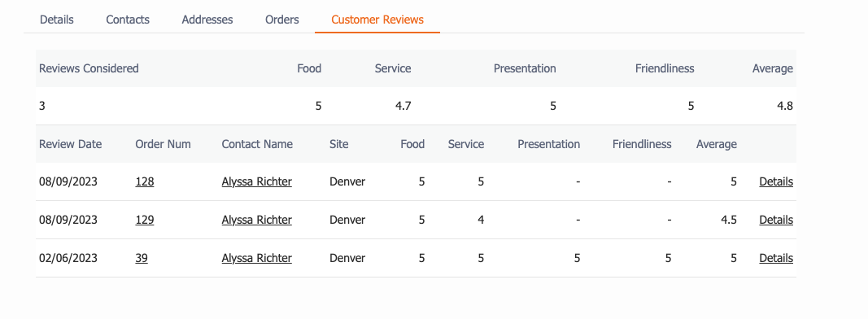Click the Contact Name column header
Viewport: 868px width, 319px height.
point(257,144)
